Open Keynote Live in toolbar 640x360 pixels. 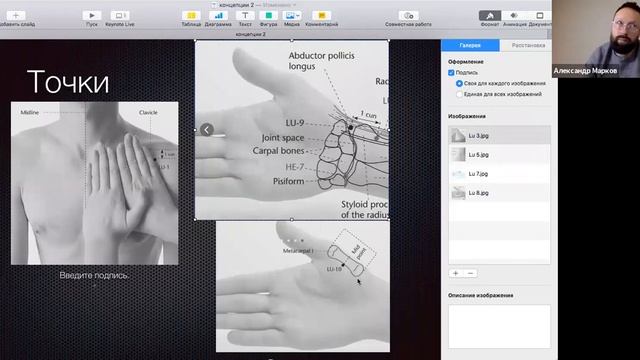(x=120, y=16)
